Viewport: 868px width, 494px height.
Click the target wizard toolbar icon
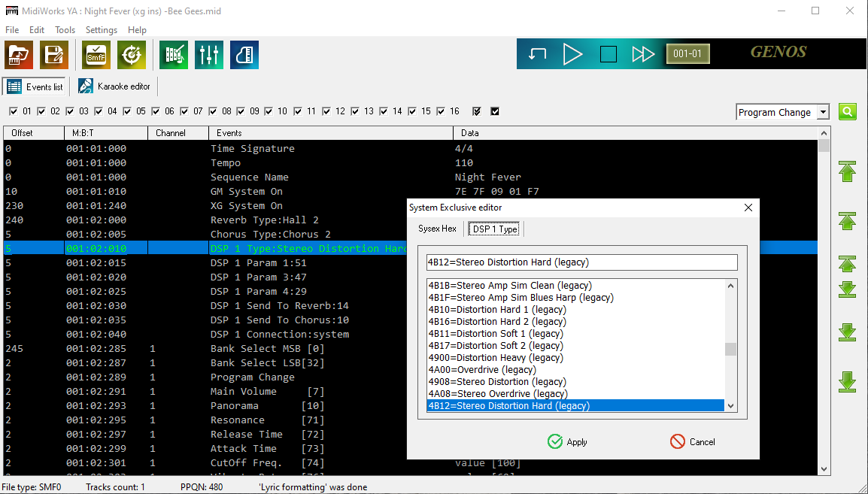coord(132,55)
